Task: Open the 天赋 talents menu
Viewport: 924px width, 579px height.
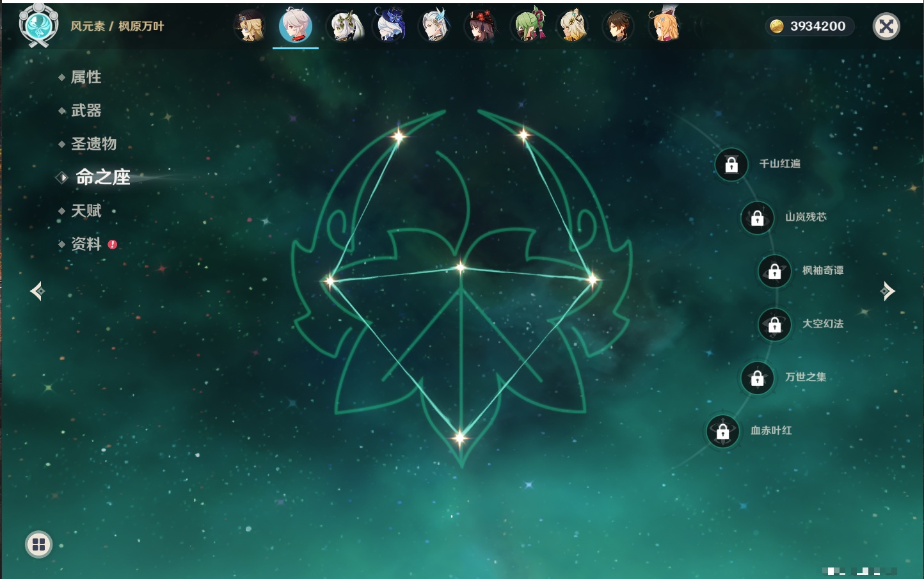Action: tap(86, 210)
